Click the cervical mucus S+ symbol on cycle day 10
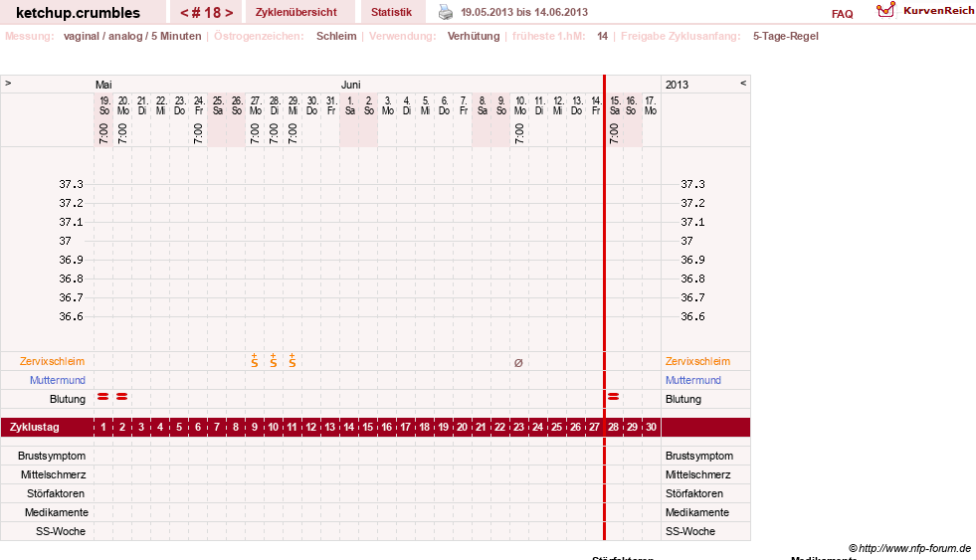976x560 pixels. click(274, 361)
